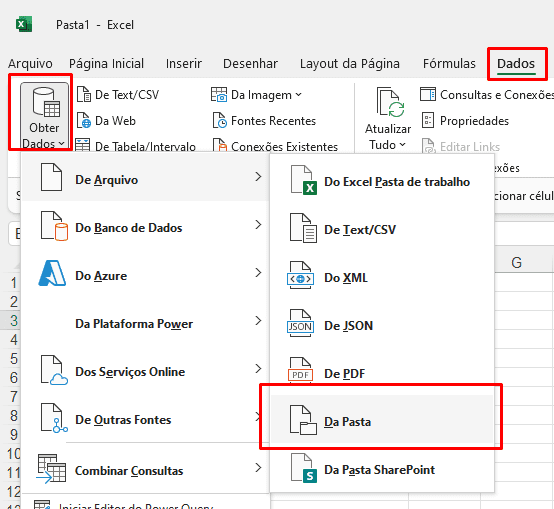Switch to the Inserir tab

pyautogui.click(x=184, y=64)
